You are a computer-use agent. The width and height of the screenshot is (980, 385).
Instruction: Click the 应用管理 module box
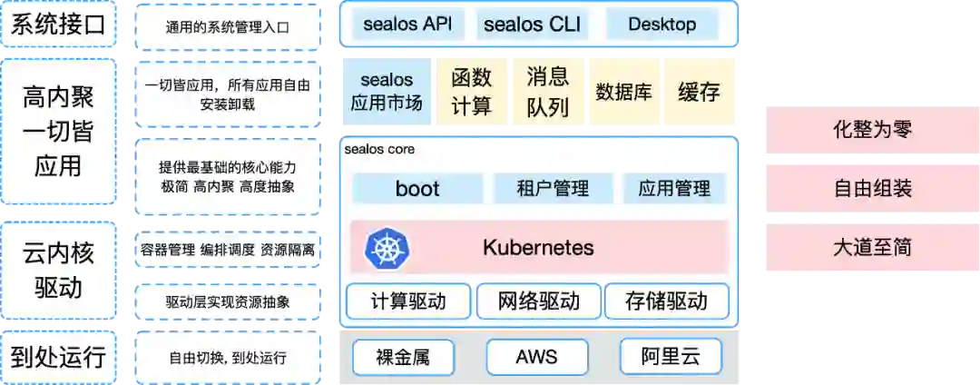point(675,189)
